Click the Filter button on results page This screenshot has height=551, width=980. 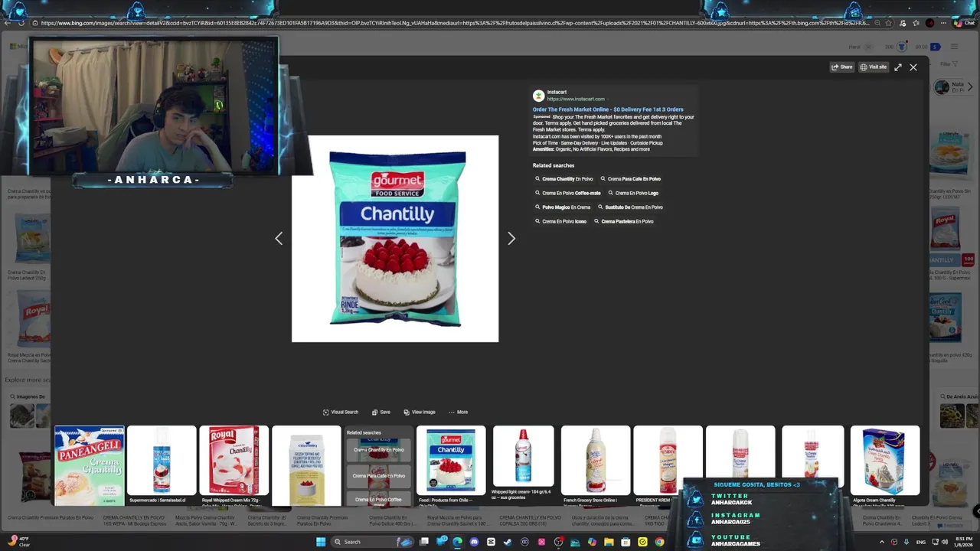pyautogui.click(x=947, y=64)
